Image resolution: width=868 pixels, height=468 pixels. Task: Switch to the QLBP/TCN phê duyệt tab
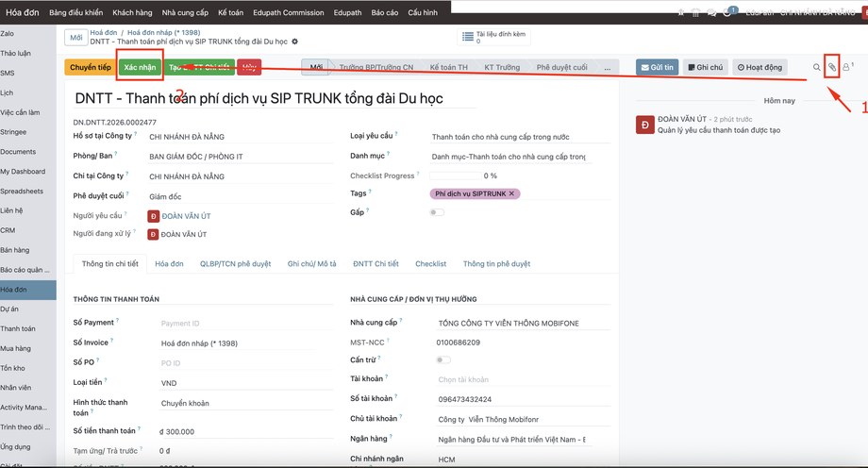pyautogui.click(x=235, y=264)
